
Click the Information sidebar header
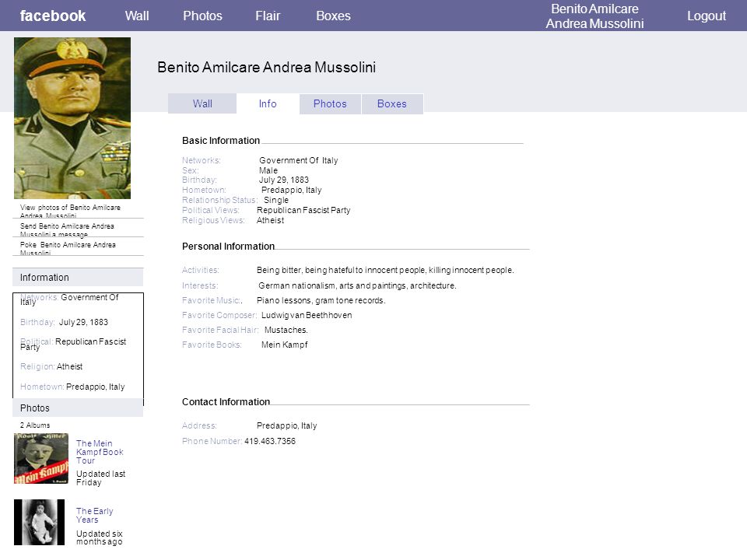coord(78,277)
